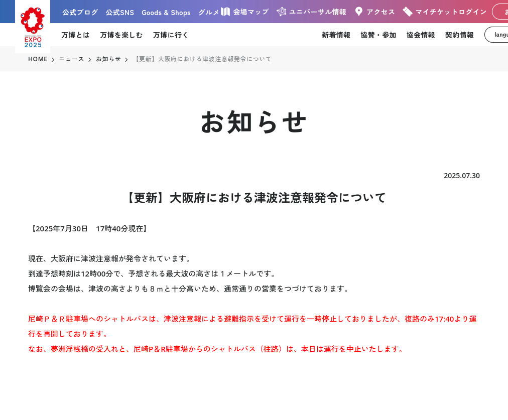The image size is (508, 420).
Task: Open グルメ page
Action: [209, 13]
